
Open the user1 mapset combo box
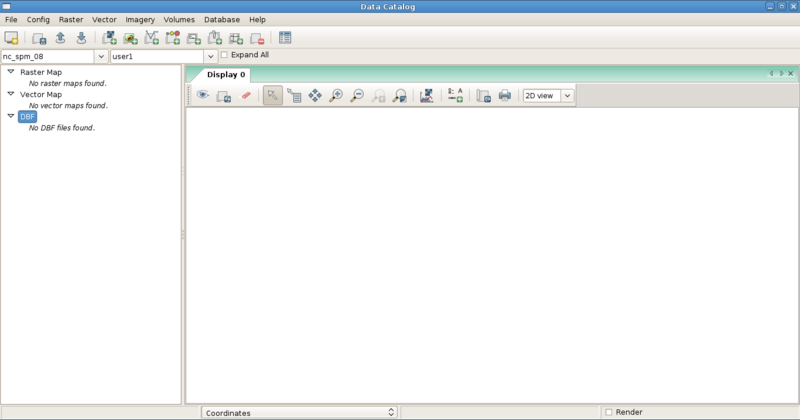[210, 57]
